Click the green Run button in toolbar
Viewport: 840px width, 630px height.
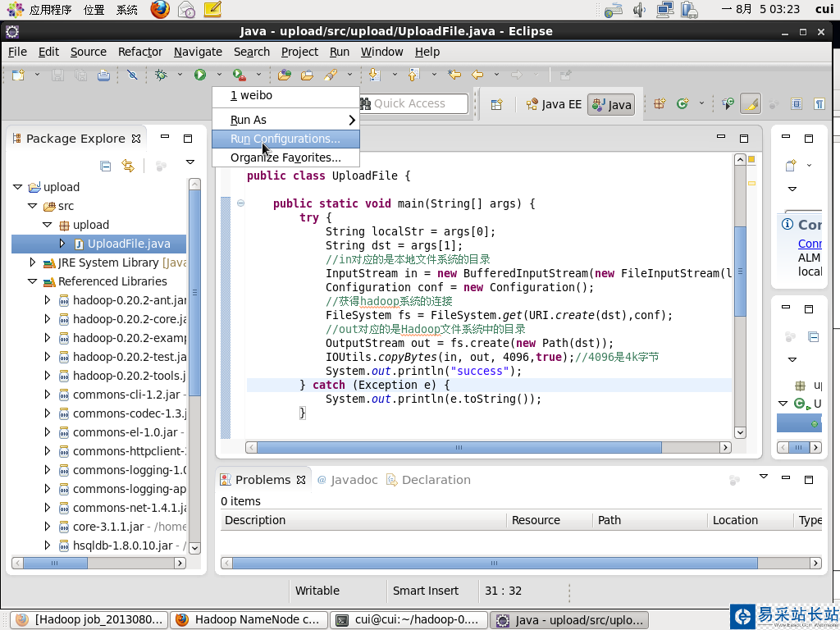click(200, 75)
